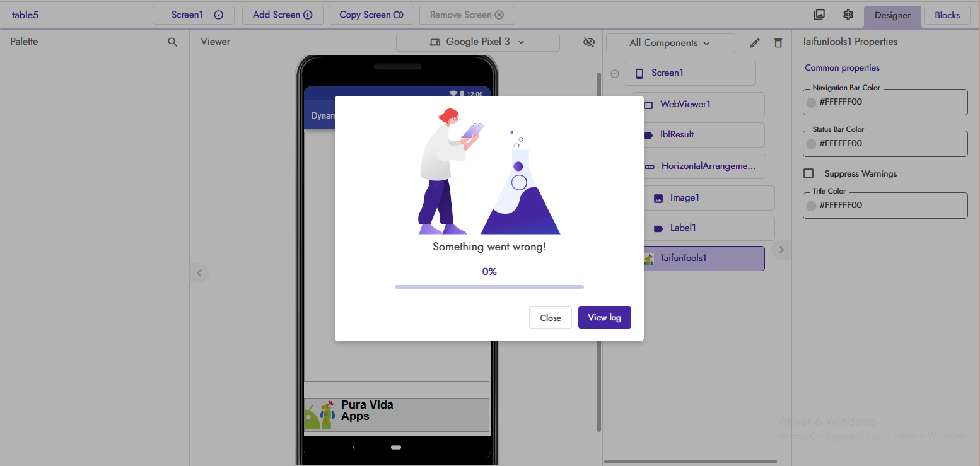Screen dimensions: 980x466
Task: Collapse the Screen1 tree node
Action: tap(615, 74)
